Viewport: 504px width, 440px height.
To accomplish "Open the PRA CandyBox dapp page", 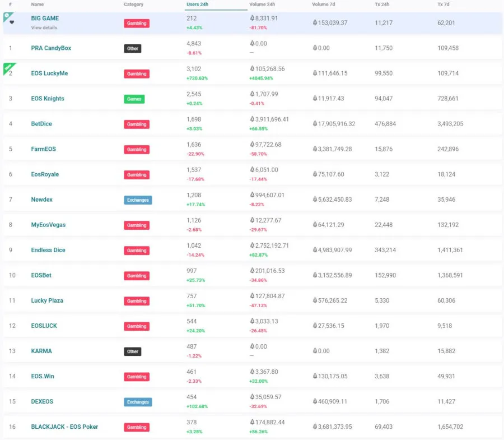I will (51, 48).
